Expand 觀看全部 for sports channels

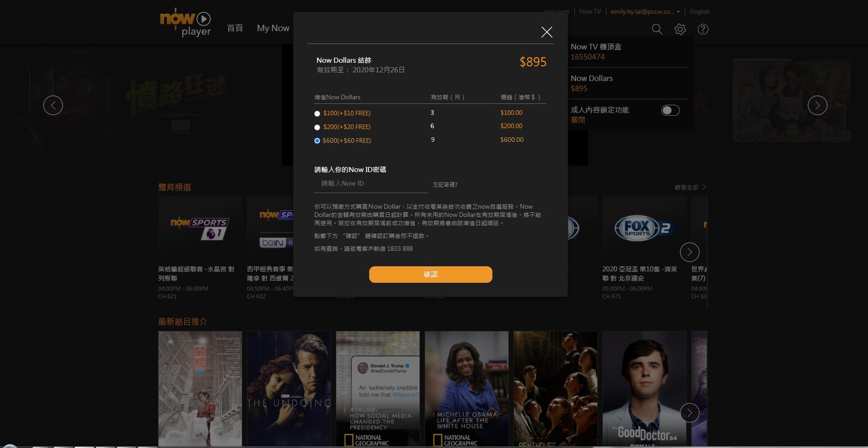690,187
